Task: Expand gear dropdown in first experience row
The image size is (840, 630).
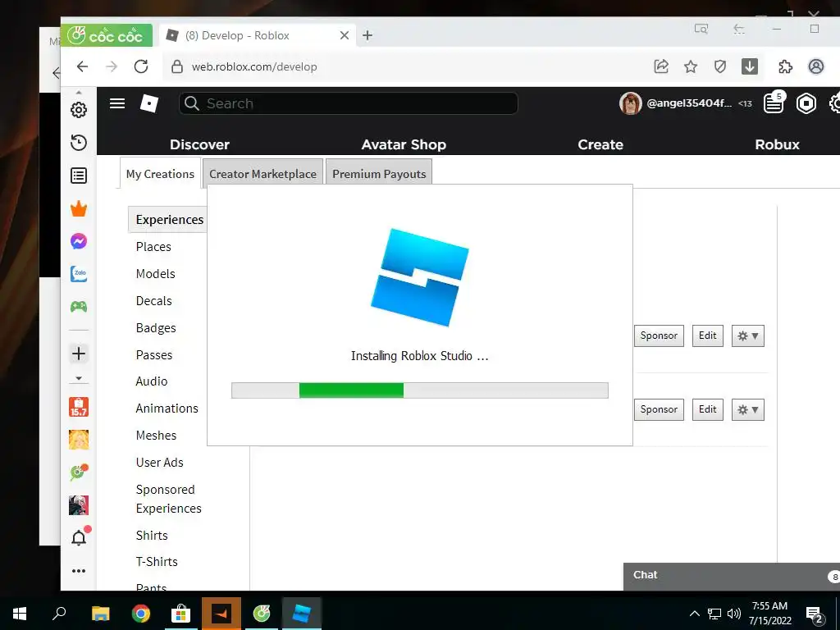Action: (748, 336)
